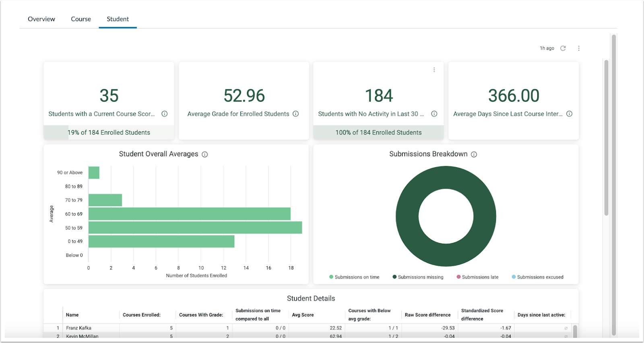Toggle Submissions late legend item
This screenshot has width=644, height=343.
click(477, 277)
